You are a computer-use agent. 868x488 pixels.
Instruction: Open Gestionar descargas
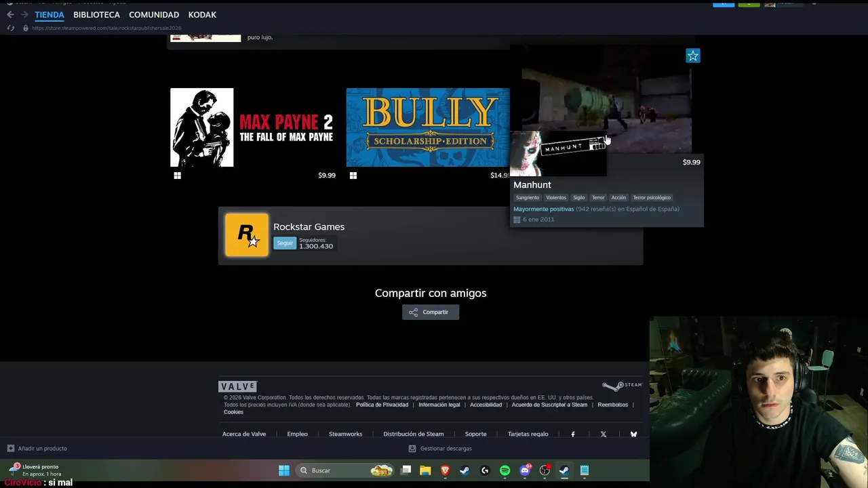pos(440,449)
